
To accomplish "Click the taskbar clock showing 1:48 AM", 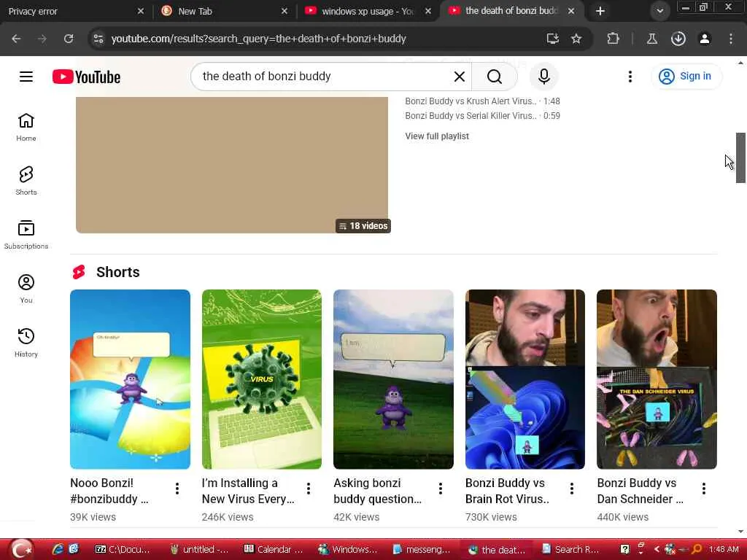I will 724,550.
